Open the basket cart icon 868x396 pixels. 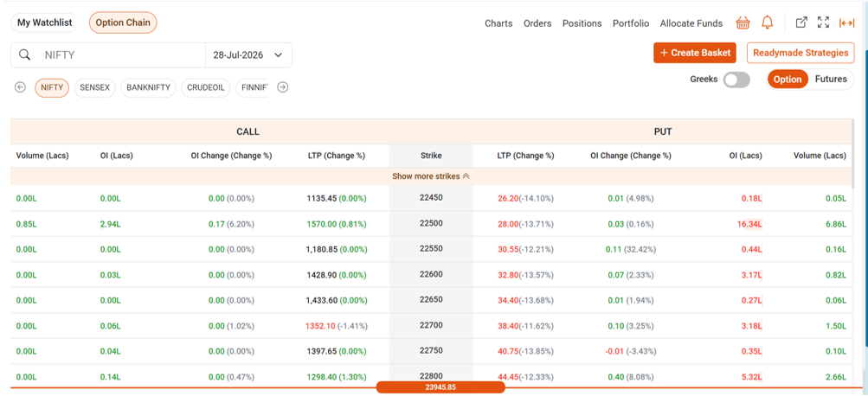743,22
